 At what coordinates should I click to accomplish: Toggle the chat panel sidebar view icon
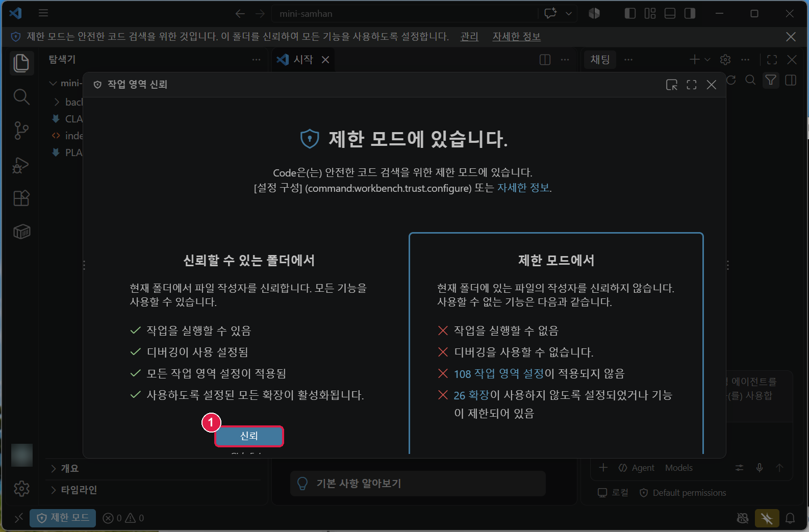791,80
